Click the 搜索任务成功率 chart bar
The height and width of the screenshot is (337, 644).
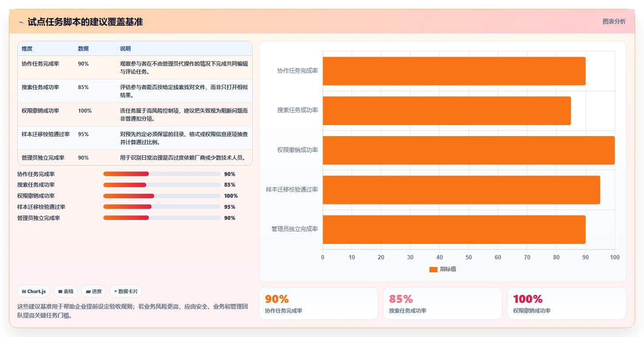[447, 110]
